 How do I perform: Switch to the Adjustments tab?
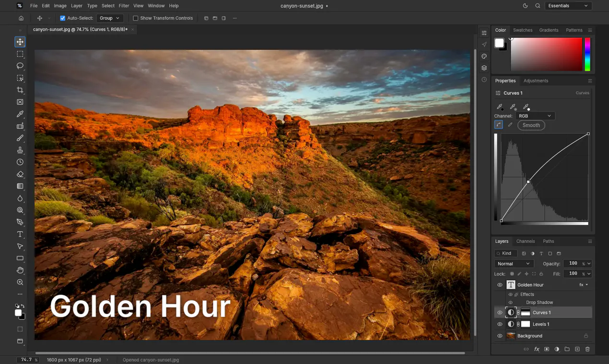coord(536,81)
